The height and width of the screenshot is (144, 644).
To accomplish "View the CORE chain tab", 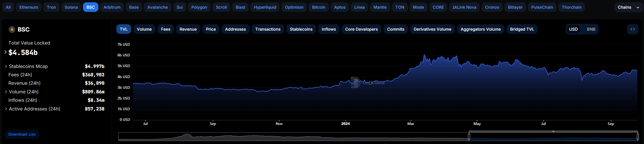I will tap(438, 7).
